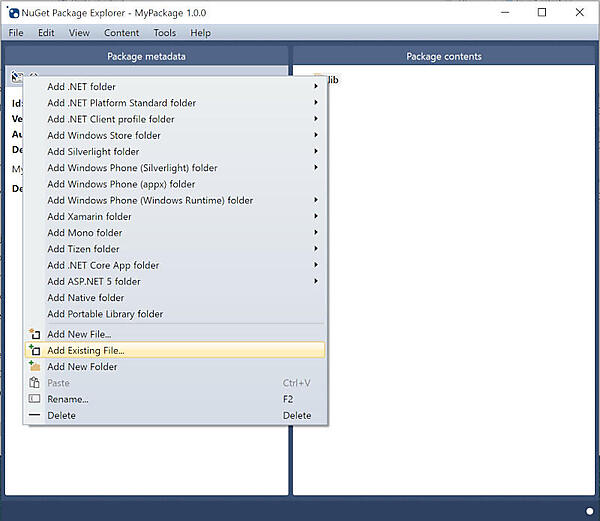Open the Add Silverlight folder submenu

(93, 152)
